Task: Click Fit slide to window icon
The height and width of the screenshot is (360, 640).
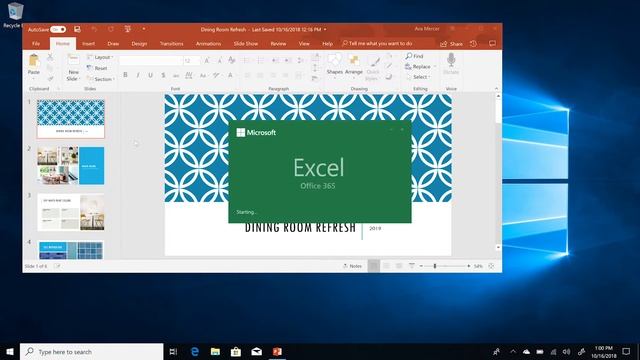Action: [x=491, y=266]
